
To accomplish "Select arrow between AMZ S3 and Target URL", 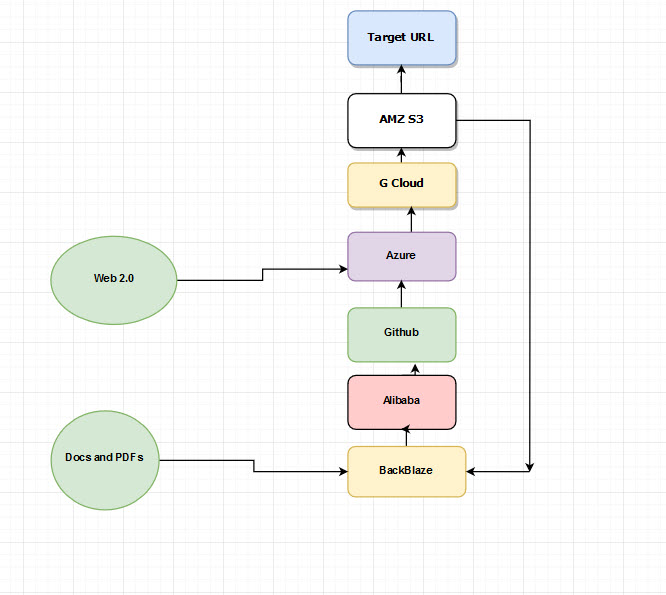I will [401, 79].
